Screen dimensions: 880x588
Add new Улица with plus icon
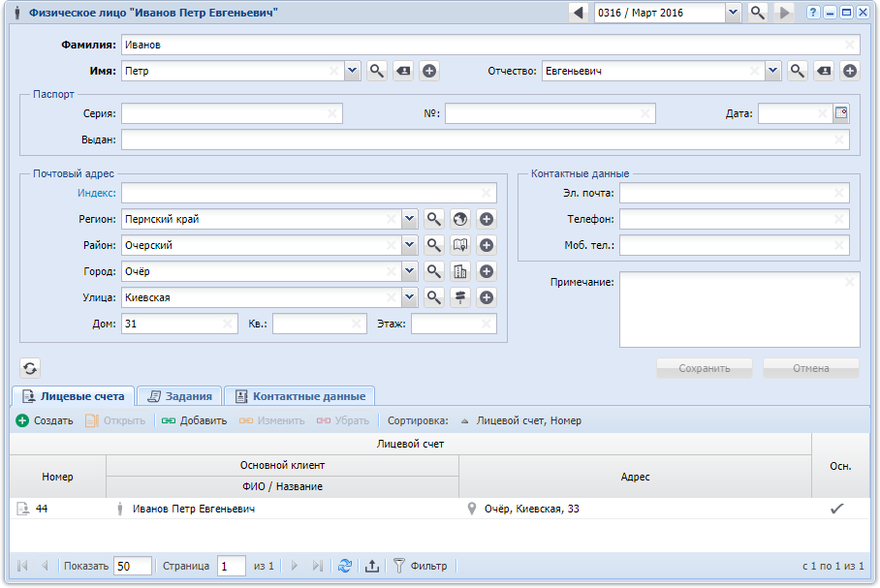[x=487, y=297]
